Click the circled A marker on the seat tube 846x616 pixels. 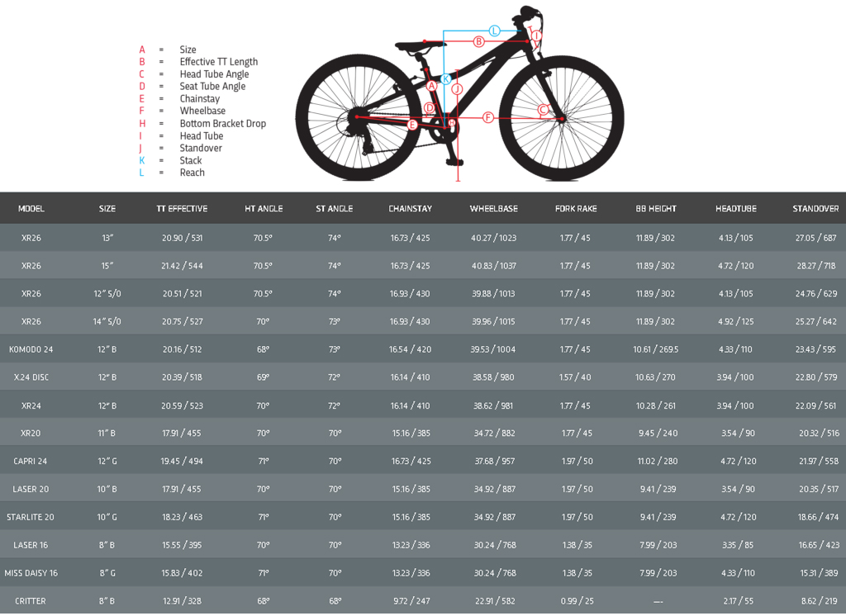pos(431,85)
